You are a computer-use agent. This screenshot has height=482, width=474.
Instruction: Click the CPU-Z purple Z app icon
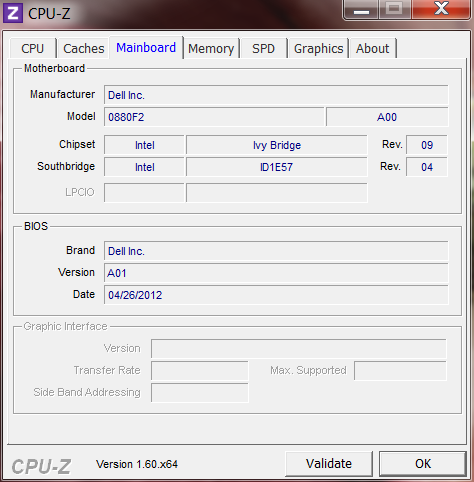[x=13, y=13]
